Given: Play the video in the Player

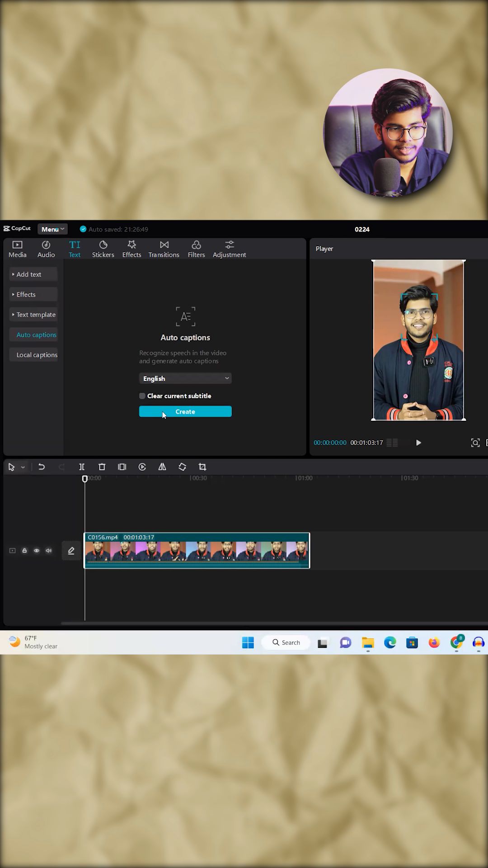Looking at the screenshot, I should coord(418,443).
